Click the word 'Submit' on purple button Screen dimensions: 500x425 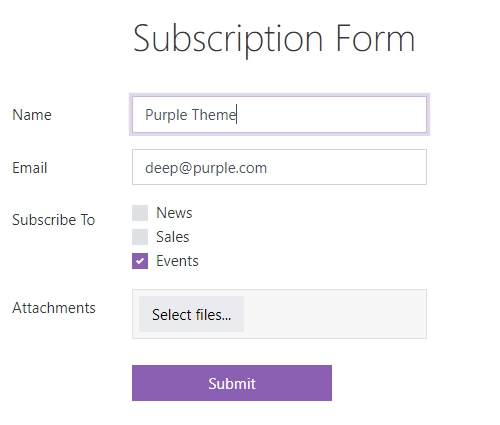point(232,384)
